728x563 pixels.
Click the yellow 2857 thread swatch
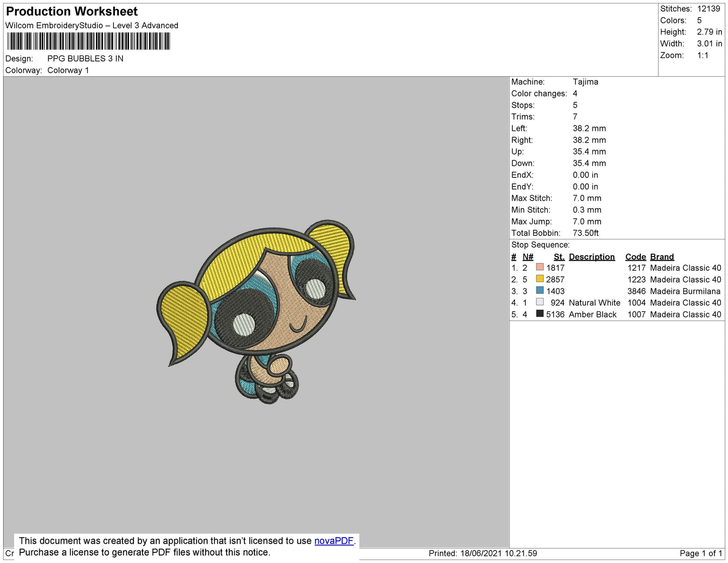540,279
